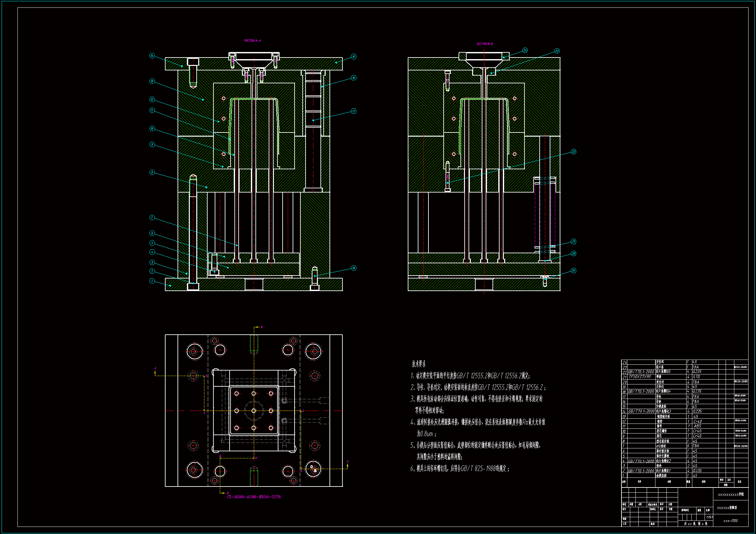Select balloon 19 near bottom of Section B-B
Viewport: 756px width, 534px height.
tap(573, 270)
